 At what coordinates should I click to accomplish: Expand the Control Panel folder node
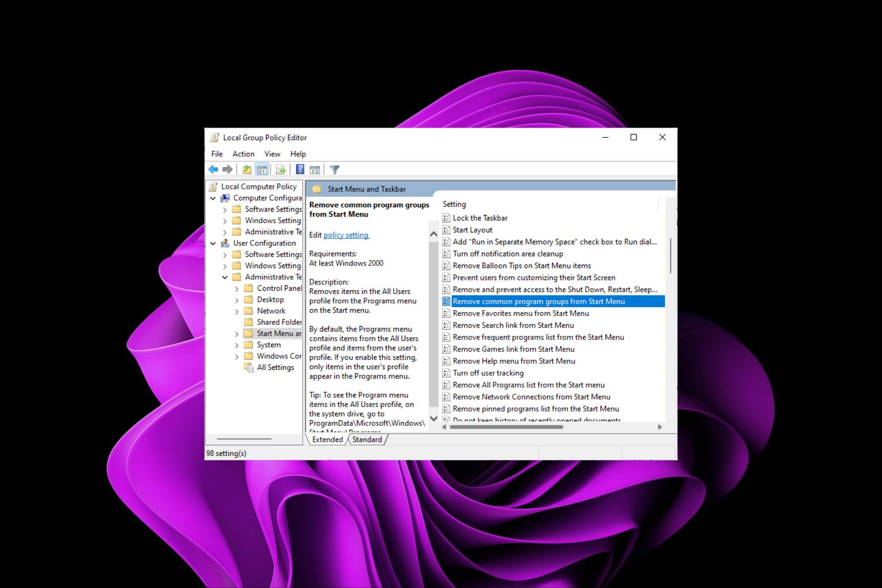237,288
